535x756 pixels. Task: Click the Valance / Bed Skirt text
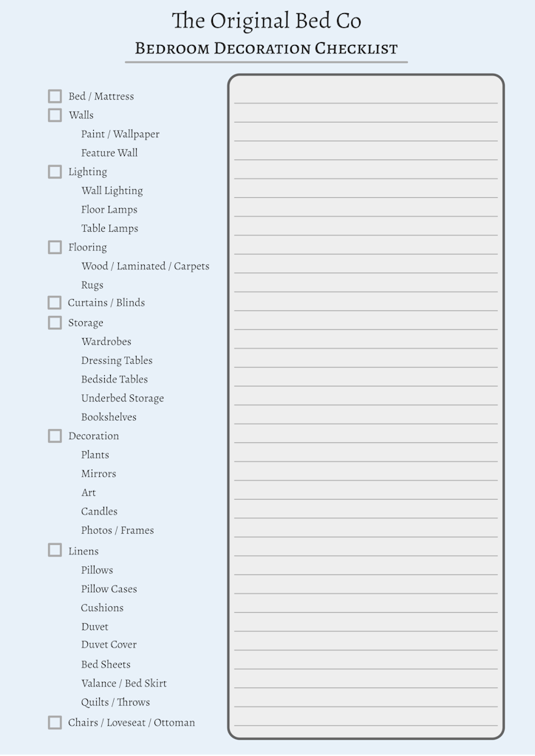point(124,684)
